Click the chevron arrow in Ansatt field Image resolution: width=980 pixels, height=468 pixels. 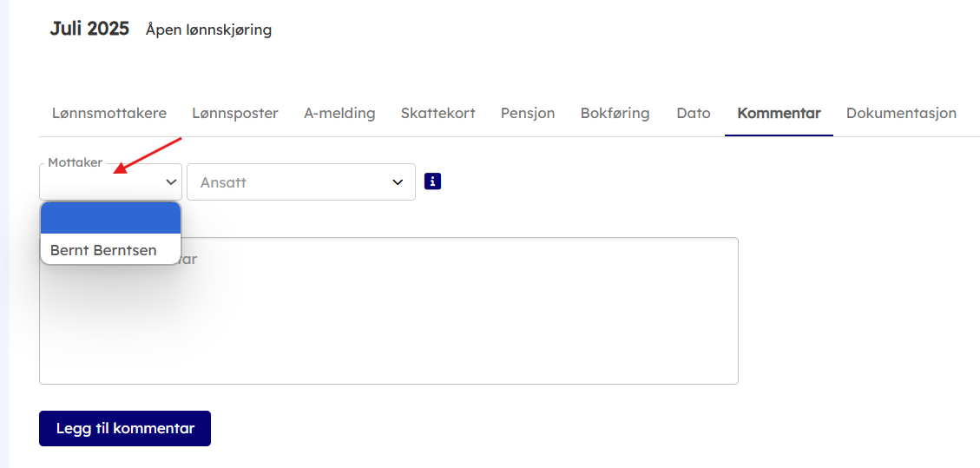tap(398, 182)
